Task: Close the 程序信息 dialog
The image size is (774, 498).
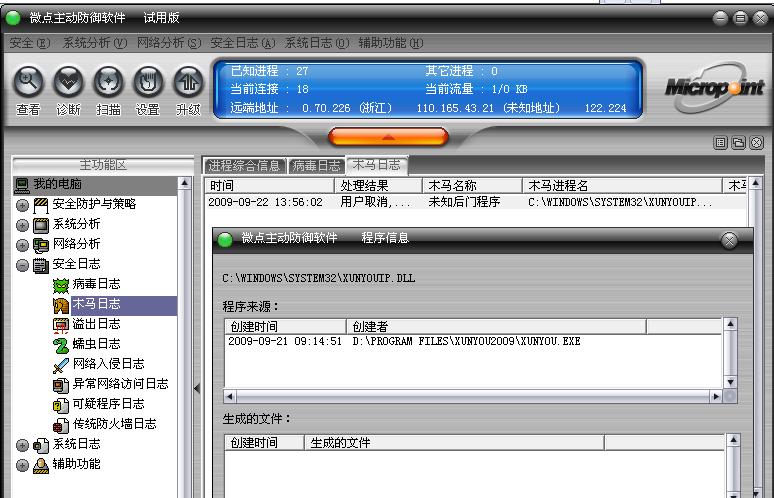Action: pyautogui.click(x=729, y=240)
